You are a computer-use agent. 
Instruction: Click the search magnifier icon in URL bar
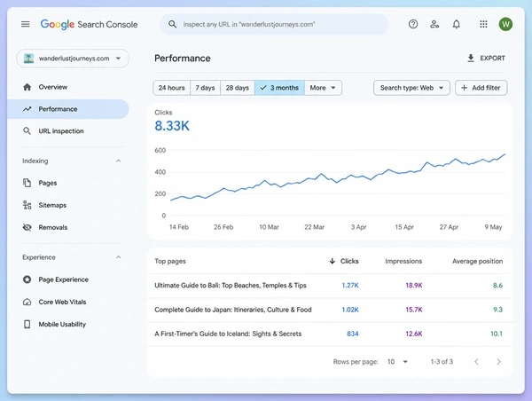(172, 24)
